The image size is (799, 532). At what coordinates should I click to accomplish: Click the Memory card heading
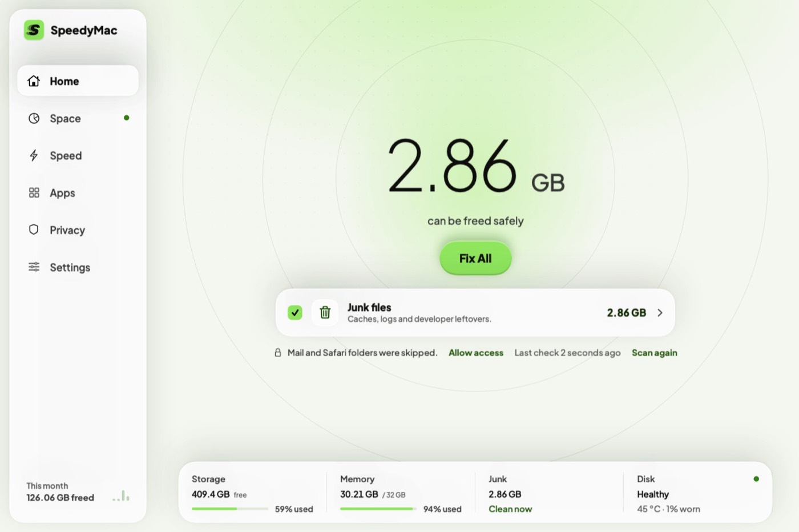tap(357, 479)
